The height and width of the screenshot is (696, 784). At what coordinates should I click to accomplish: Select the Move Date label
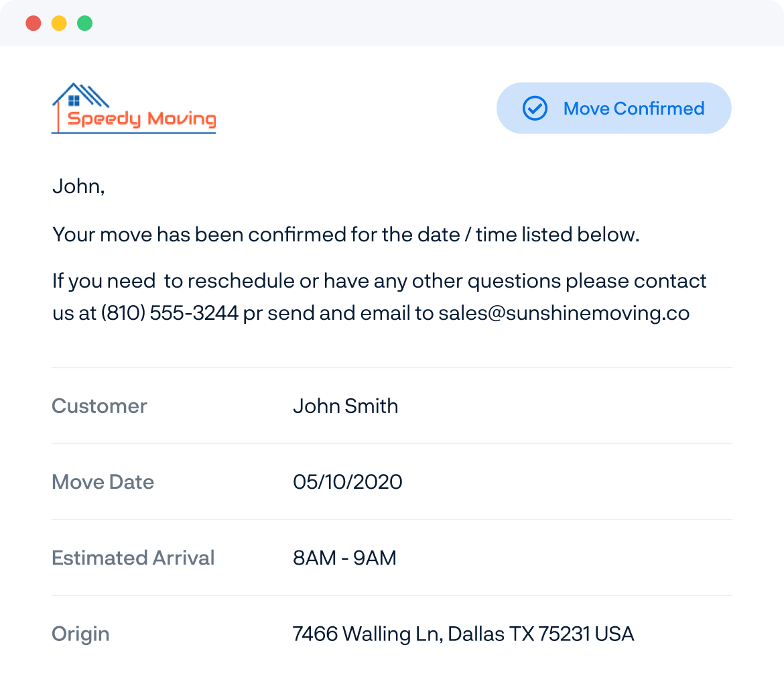[x=103, y=482]
